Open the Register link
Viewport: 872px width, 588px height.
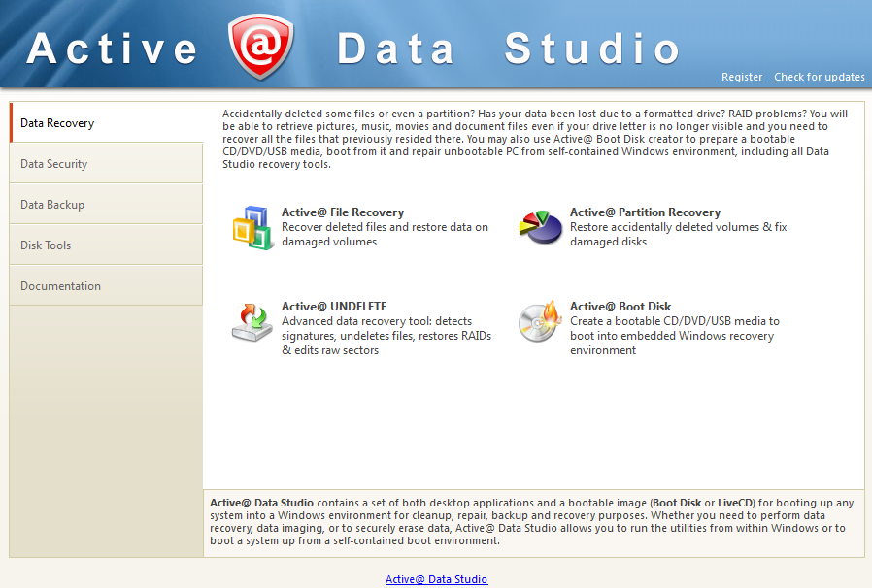742,77
